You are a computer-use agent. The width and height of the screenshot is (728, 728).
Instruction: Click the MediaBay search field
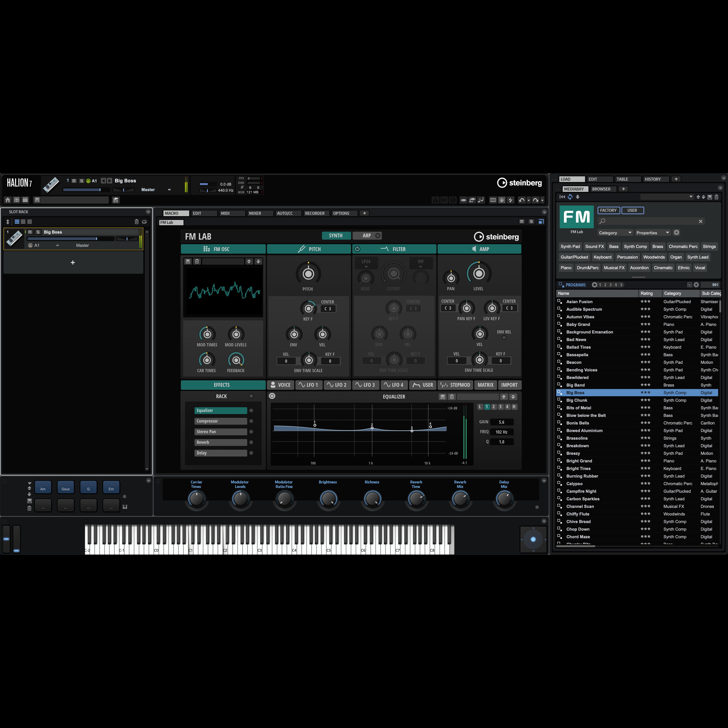tap(651, 221)
